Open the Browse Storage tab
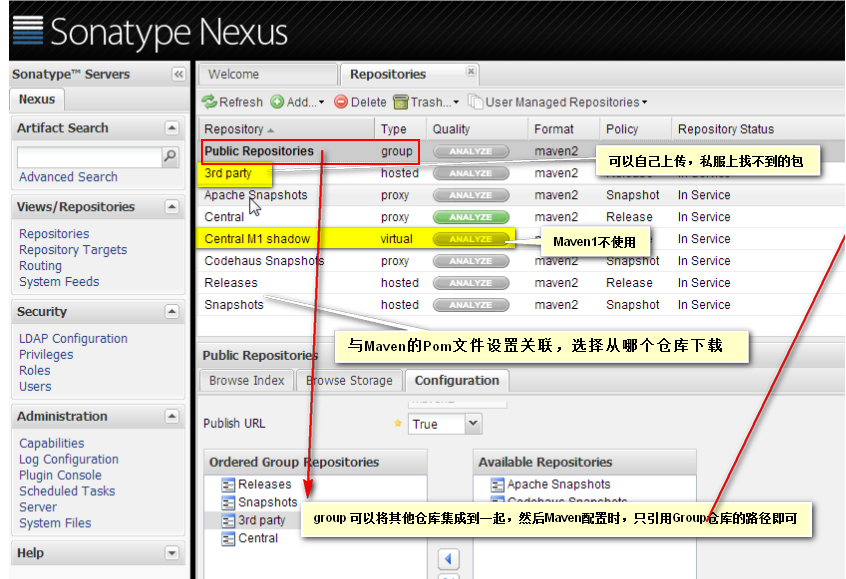 coord(349,380)
